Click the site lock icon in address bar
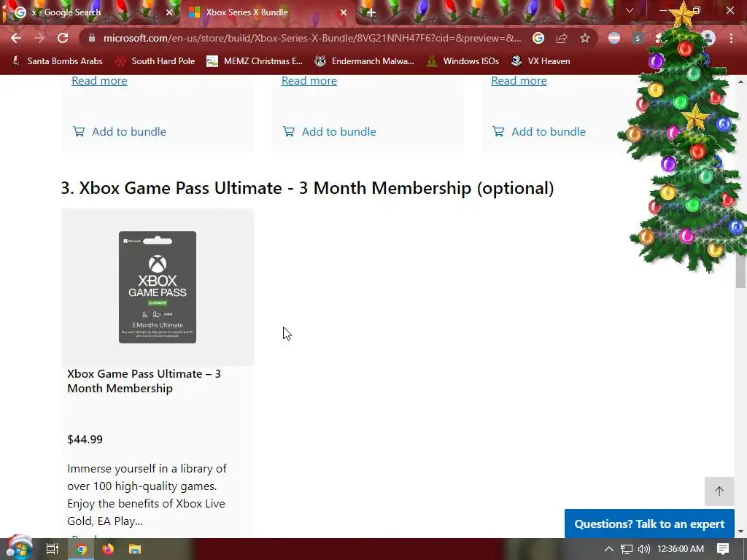 point(92,38)
